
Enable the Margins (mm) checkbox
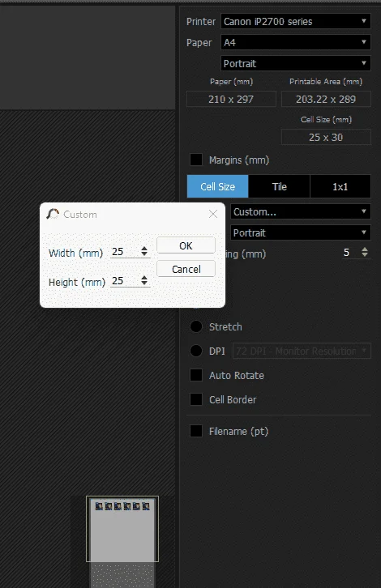click(x=196, y=160)
